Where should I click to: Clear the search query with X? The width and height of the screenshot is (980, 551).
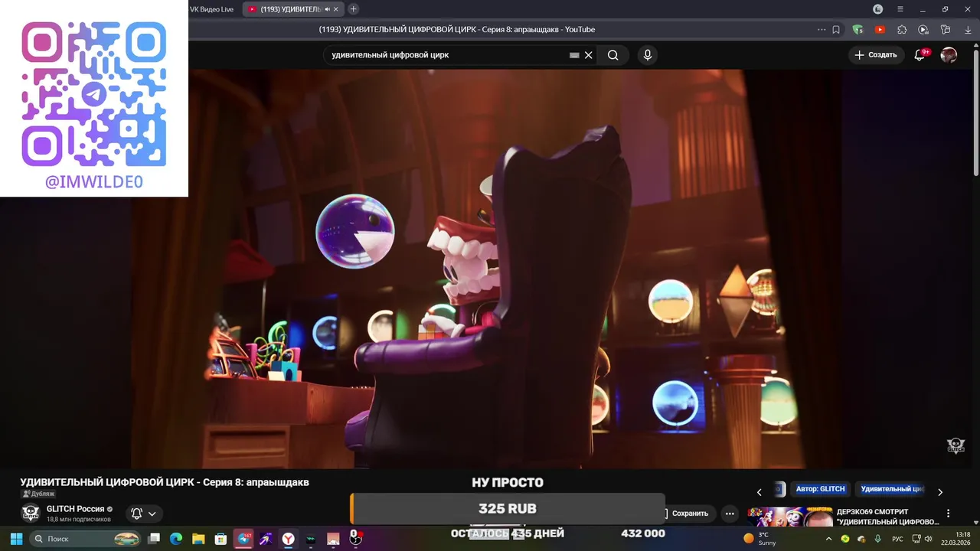click(x=589, y=55)
